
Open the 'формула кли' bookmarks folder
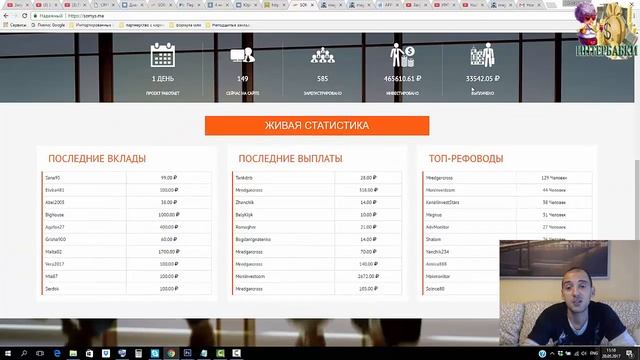pos(185,25)
